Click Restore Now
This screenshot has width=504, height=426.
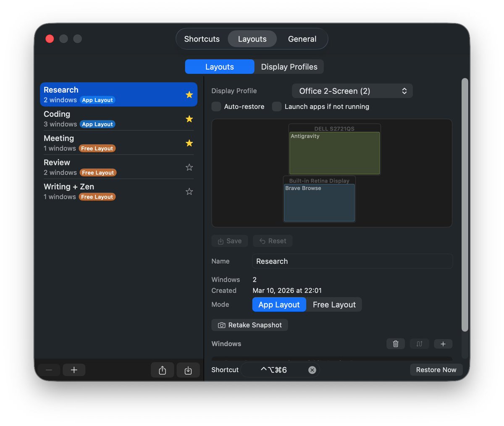(x=436, y=370)
